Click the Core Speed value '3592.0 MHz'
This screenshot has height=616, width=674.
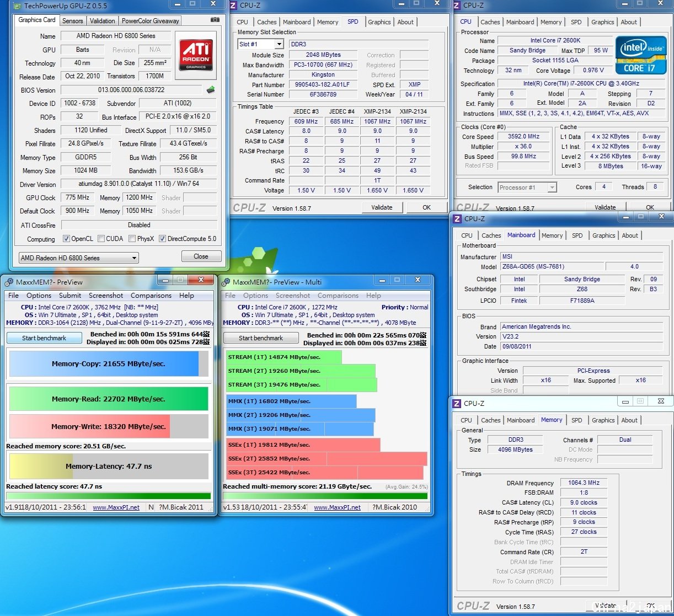[x=523, y=137]
